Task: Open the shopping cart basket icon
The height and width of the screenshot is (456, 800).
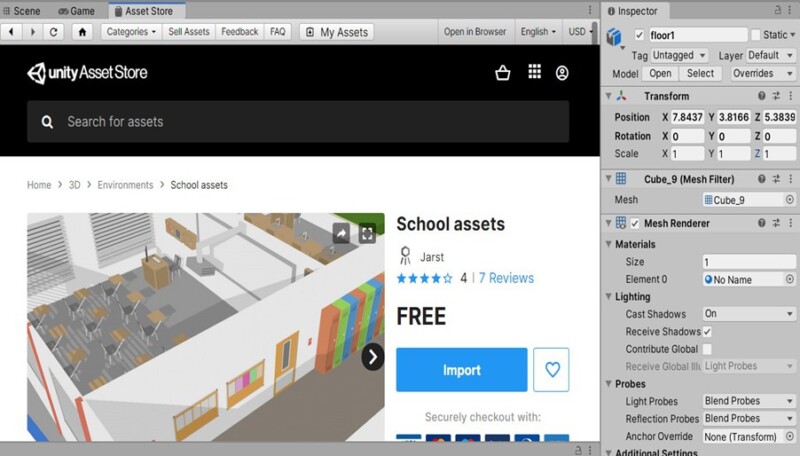Action: click(503, 72)
